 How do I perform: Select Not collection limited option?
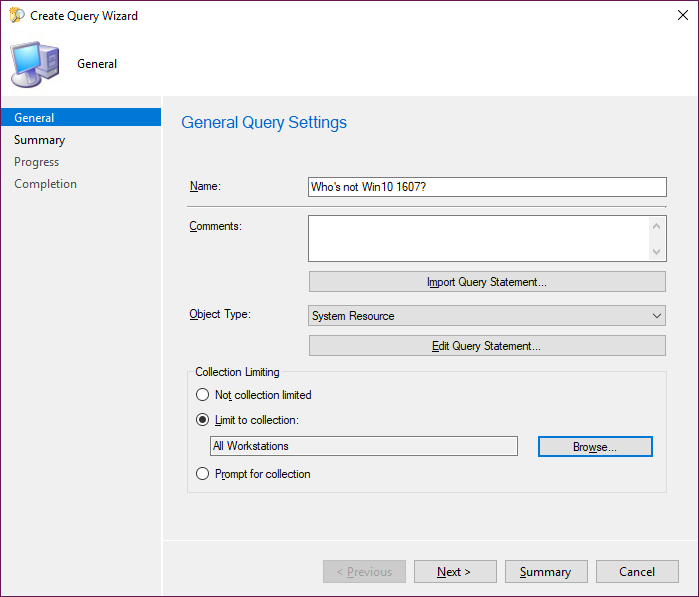(x=203, y=395)
